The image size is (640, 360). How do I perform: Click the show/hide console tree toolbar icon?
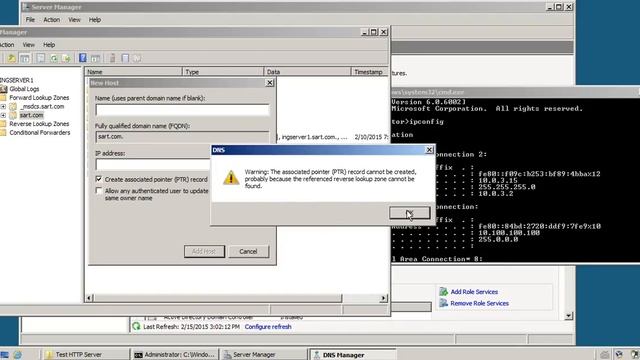coord(25,58)
